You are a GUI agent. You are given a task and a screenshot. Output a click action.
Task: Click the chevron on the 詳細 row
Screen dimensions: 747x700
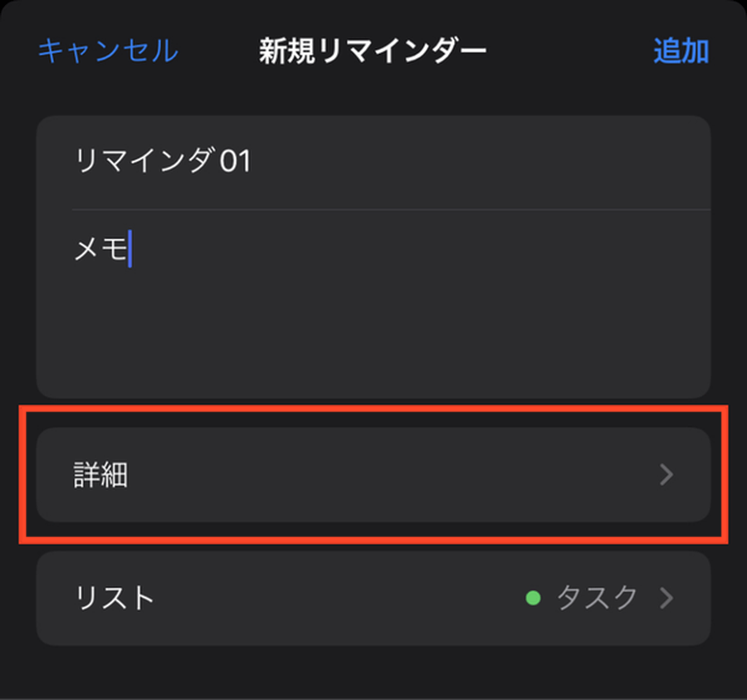coord(666,475)
